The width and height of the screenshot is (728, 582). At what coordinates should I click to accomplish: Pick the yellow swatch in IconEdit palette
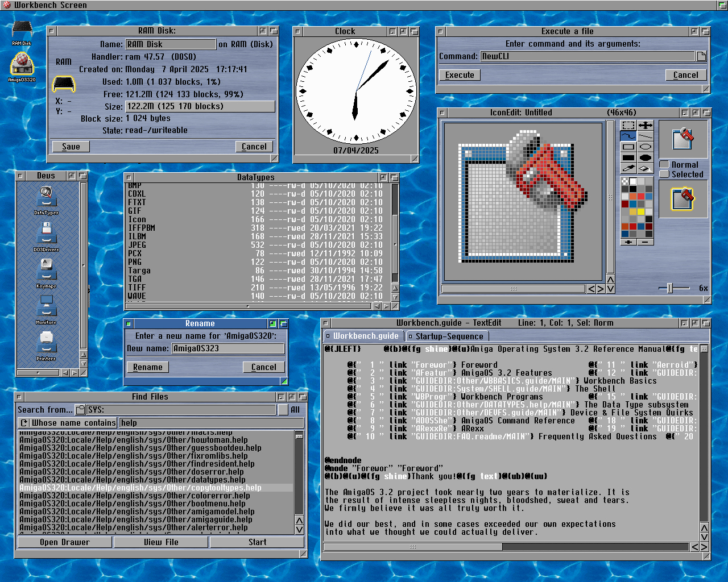tap(641, 211)
